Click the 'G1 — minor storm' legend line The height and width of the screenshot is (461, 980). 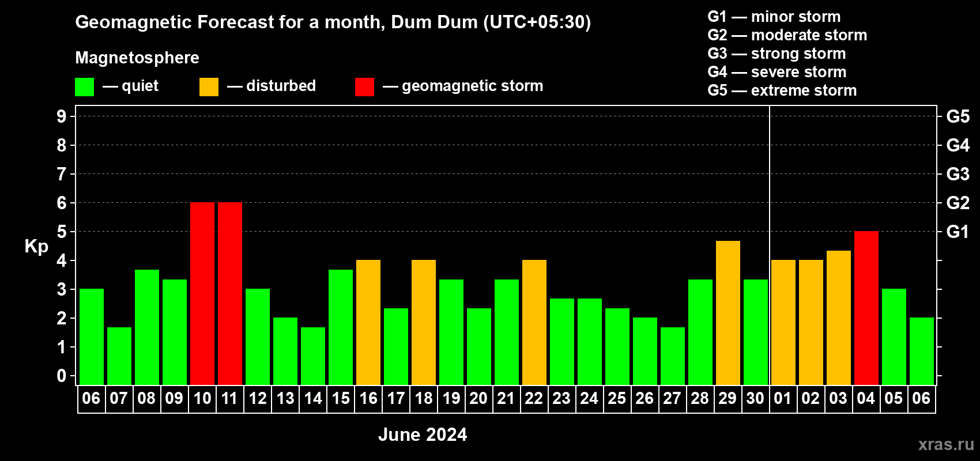pyautogui.click(x=774, y=17)
